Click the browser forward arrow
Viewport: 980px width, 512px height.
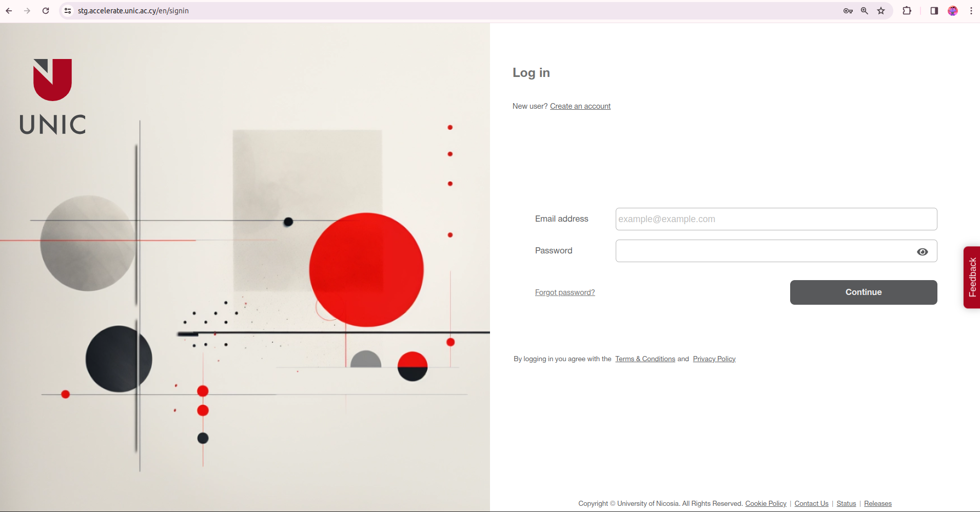[27, 11]
